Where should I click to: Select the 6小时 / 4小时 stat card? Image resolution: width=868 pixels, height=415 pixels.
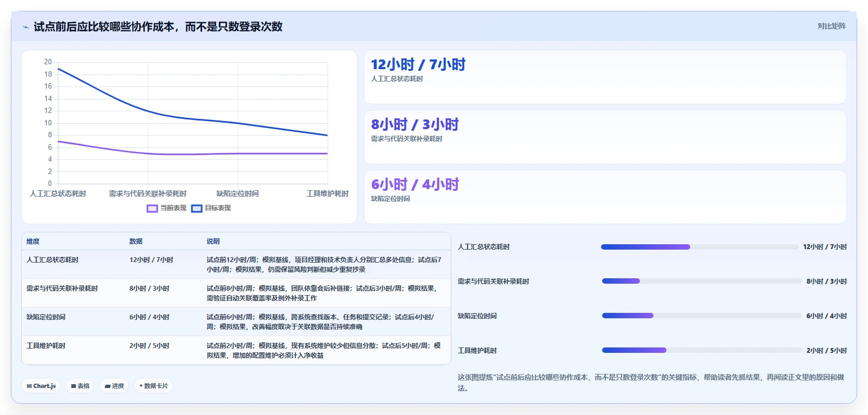605,197
